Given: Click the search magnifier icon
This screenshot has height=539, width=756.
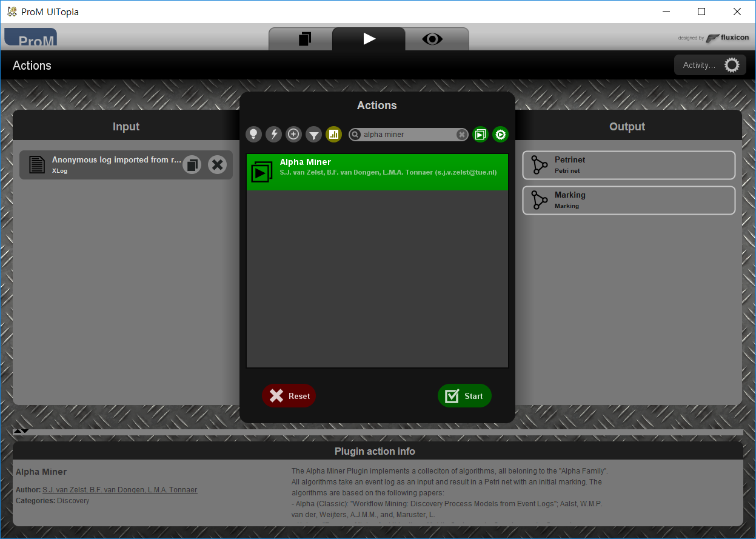Looking at the screenshot, I should coord(356,135).
